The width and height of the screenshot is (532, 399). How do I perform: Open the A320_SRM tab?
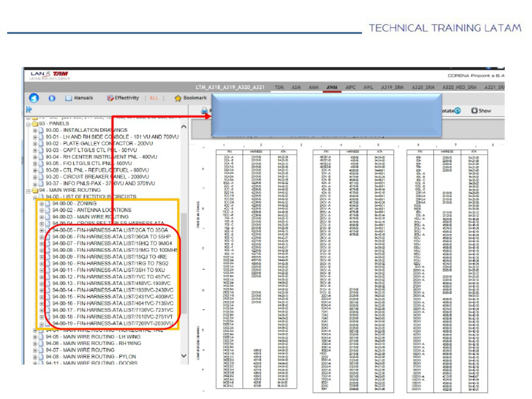click(x=423, y=87)
